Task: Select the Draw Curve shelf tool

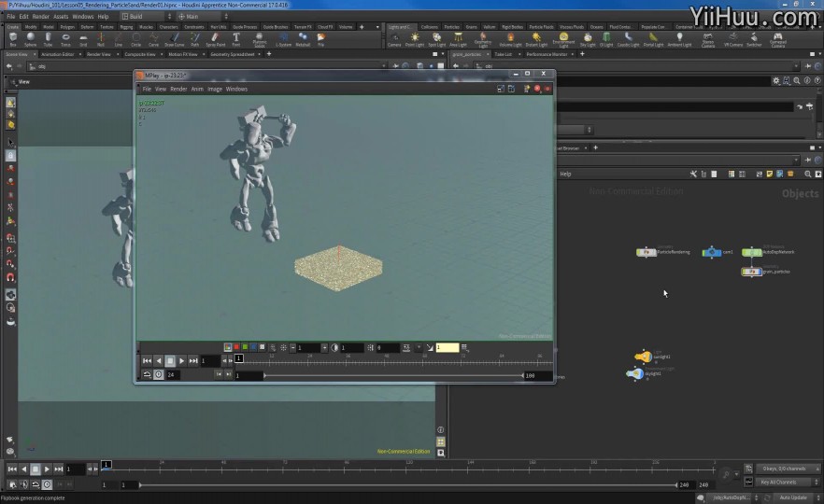Action: [175, 39]
